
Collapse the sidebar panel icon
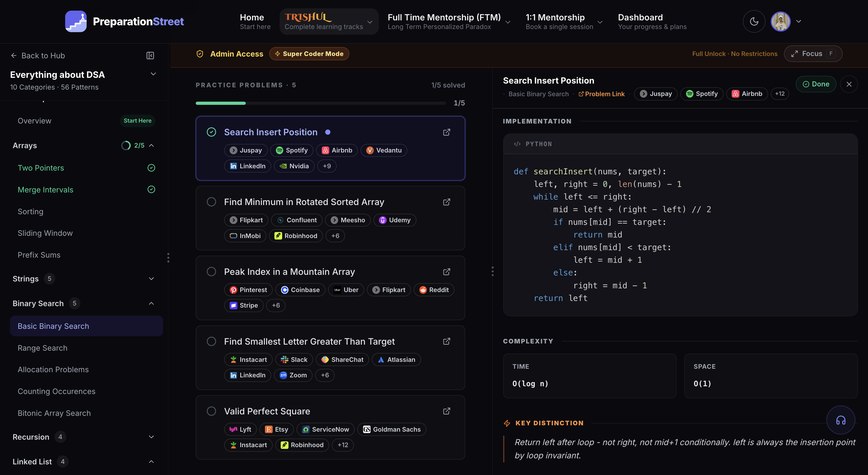click(150, 56)
